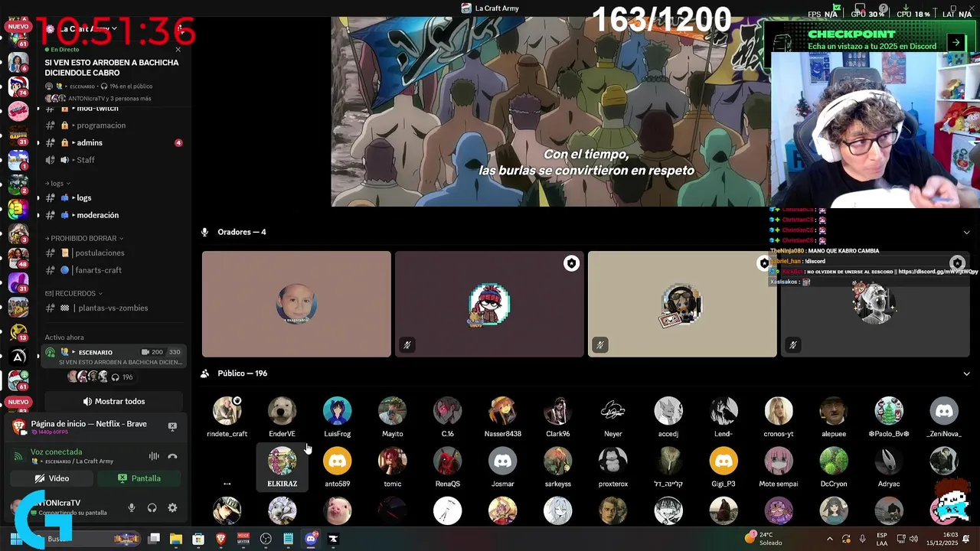The width and height of the screenshot is (980, 551).
Task: Select the speaker tile with pixel-art red hat avatar
Action: (489, 304)
